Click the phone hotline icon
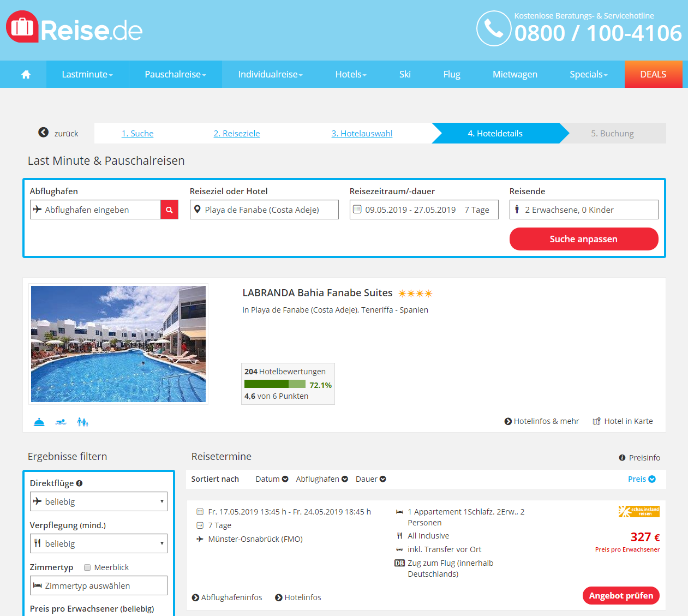This screenshot has width=688, height=616. (x=494, y=28)
